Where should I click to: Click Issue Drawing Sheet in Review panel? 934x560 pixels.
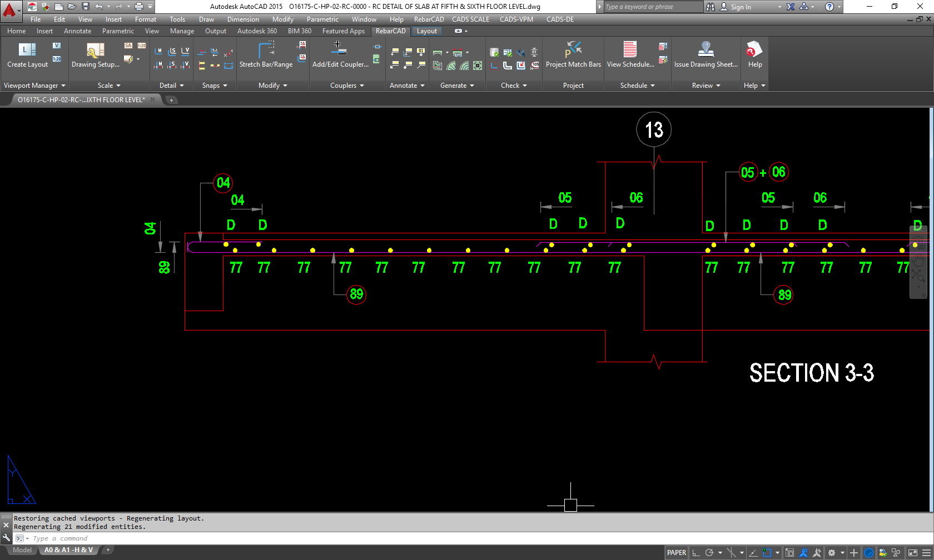pyautogui.click(x=706, y=56)
